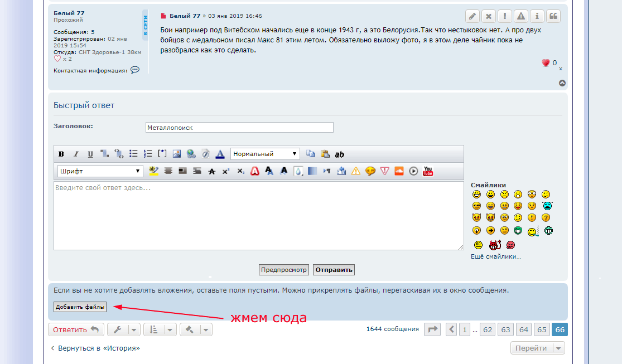The width and height of the screenshot is (622, 364).
Task: Click the SoundCloud embed icon
Action: pyautogui.click(x=399, y=171)
